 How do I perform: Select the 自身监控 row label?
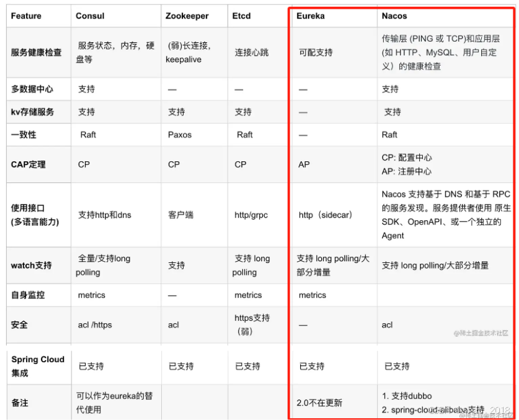[x=28, y=295]
